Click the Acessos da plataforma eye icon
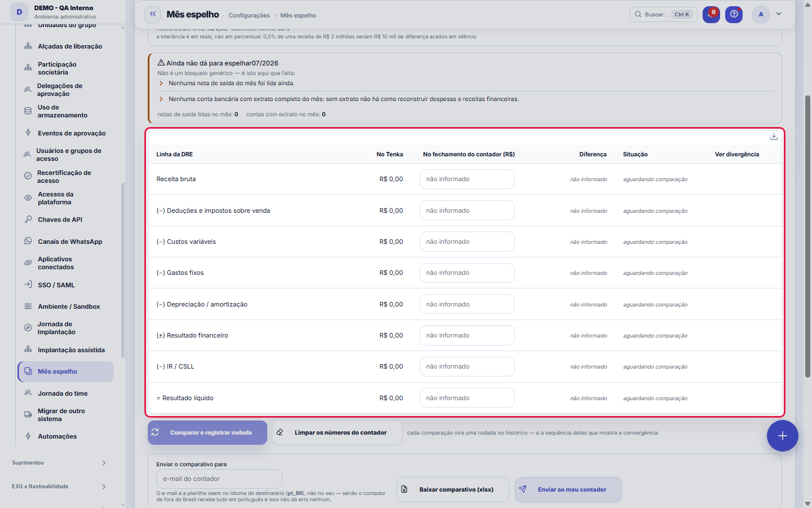 (x=28, y=198)
